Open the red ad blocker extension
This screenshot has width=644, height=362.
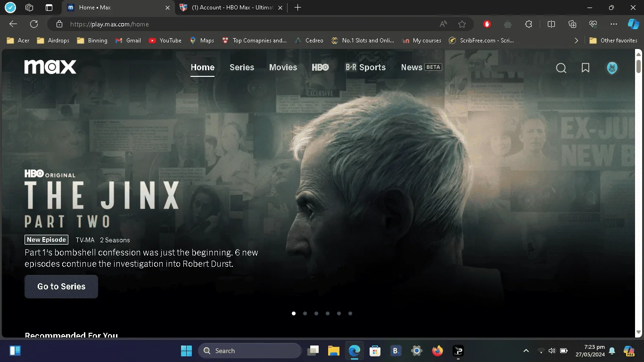487,24
